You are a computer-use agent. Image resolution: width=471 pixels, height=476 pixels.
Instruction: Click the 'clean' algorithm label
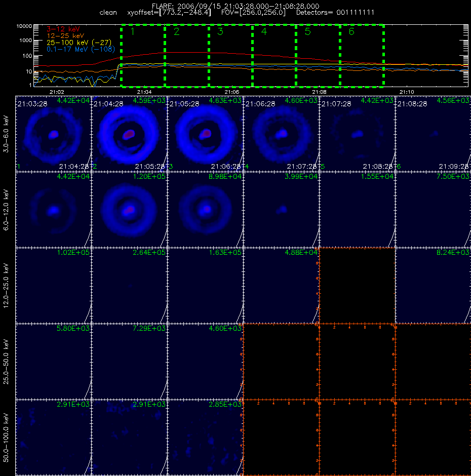(x=108, y=13)
